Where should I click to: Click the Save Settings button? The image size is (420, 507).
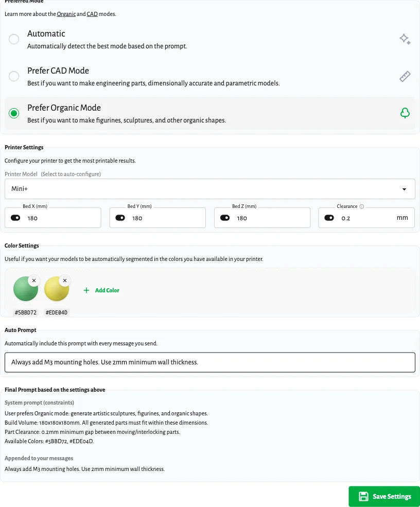point(384,497)
